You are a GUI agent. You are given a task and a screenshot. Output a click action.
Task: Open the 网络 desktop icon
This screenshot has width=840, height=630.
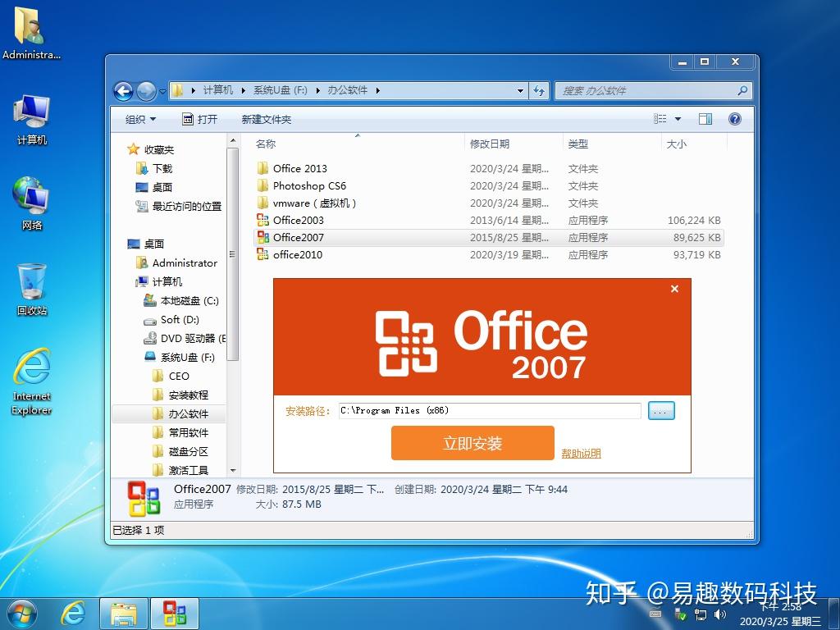32,203
